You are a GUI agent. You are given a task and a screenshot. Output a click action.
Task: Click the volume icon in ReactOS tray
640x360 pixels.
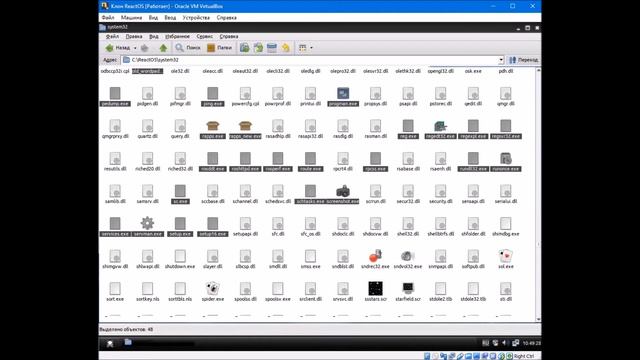coord(505,343)
